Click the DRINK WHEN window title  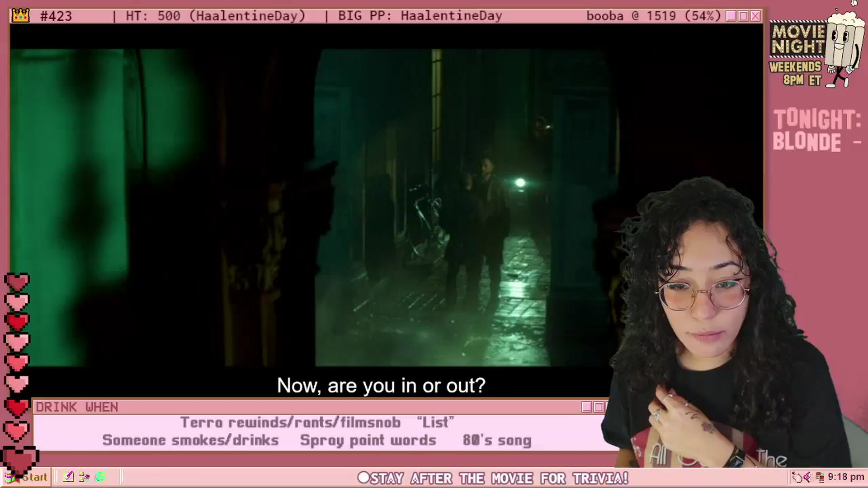tap(77, 407)
